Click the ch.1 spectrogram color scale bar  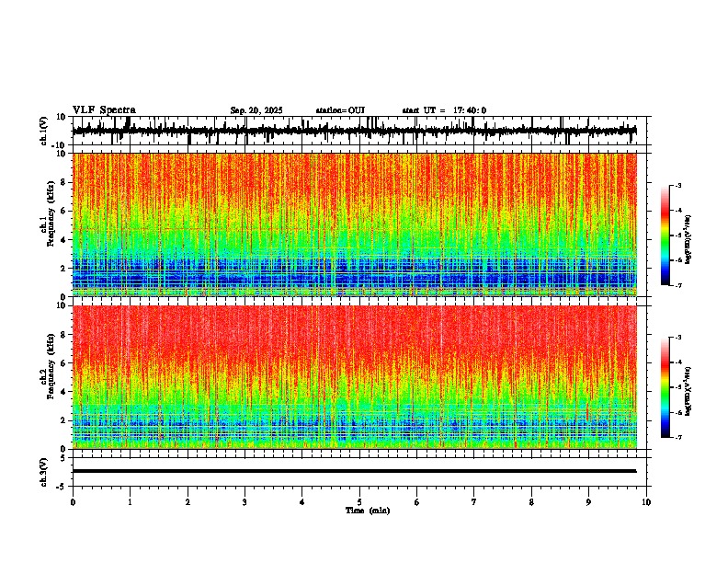pyautogui.click(x=665, y=236)
